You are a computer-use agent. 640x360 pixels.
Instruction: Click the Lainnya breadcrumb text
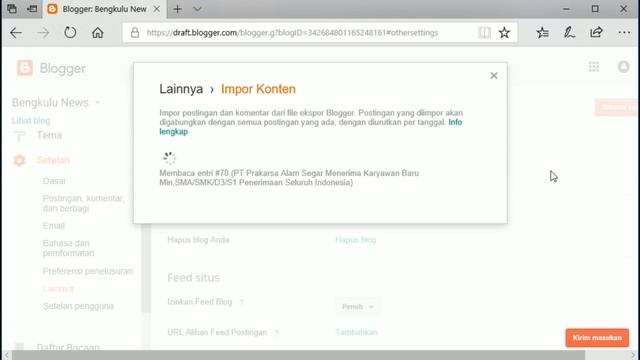tap(181, 89)
